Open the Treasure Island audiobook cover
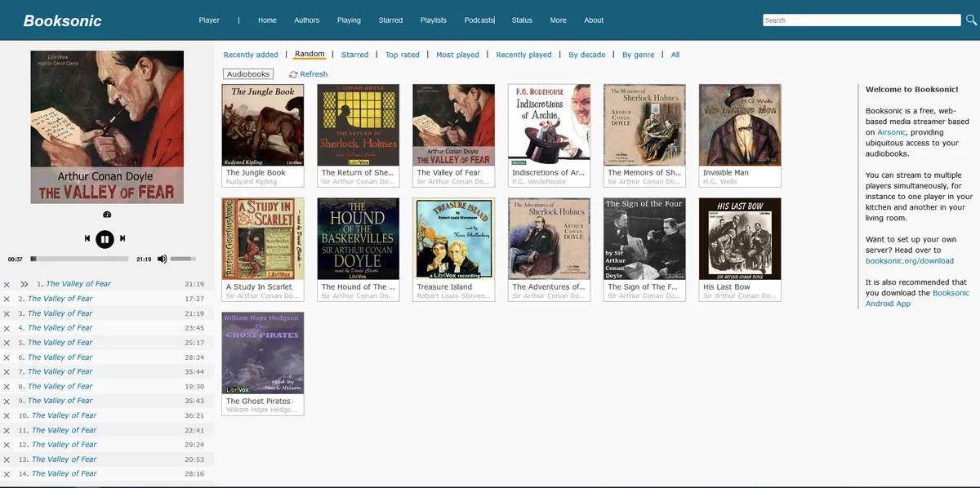 click(x=453, y=238)
